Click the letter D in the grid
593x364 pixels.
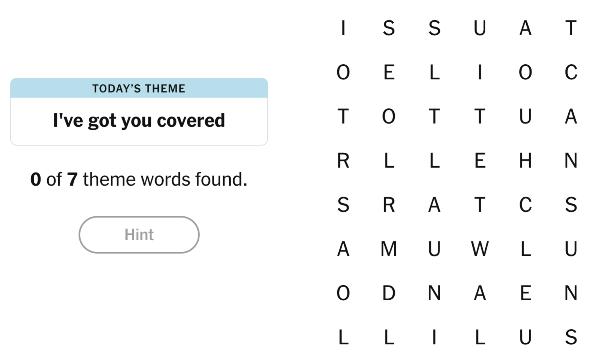[x=389, y=293]
